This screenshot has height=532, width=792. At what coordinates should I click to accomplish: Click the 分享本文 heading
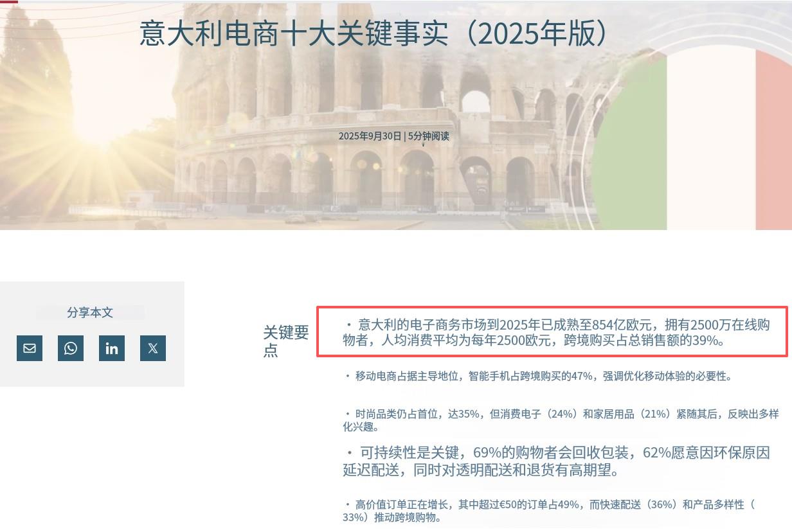(x=90, y=312)
